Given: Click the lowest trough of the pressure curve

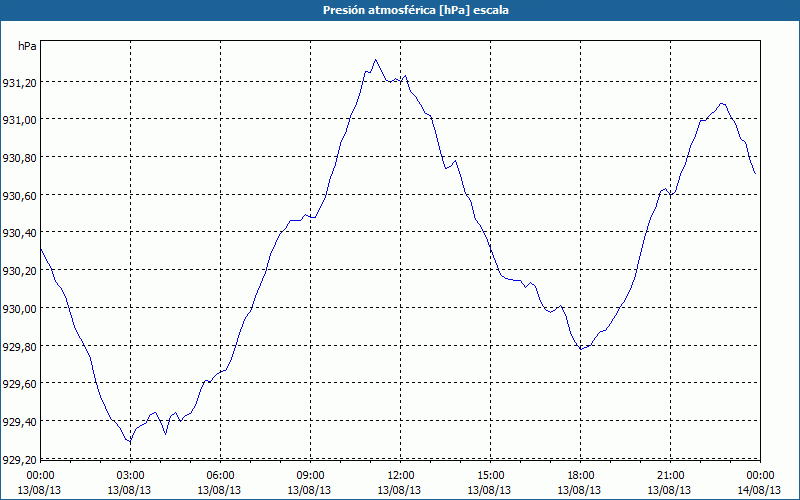Looking at the screenshot, I should tap(130, 442).
